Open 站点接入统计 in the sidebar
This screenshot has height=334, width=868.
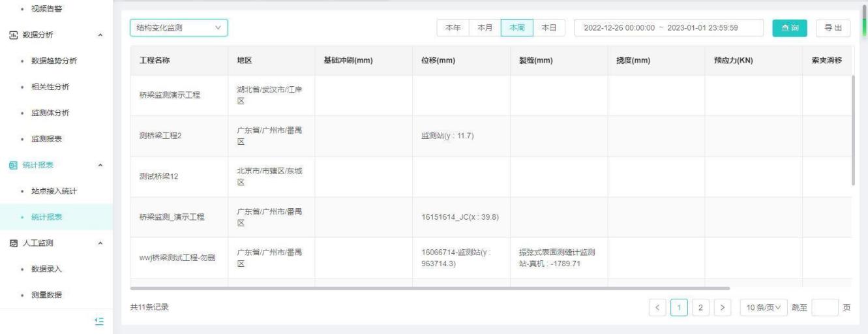point(55,191)
